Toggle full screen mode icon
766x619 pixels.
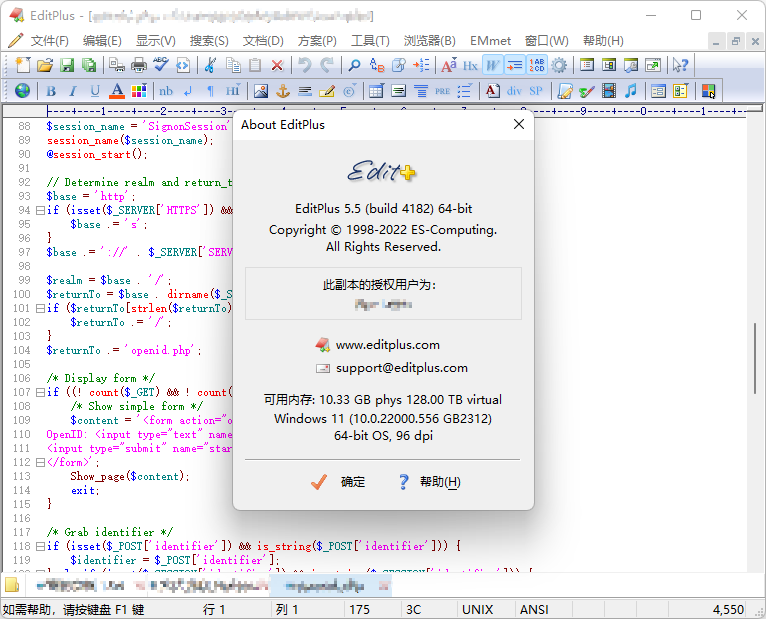(653, 65)
